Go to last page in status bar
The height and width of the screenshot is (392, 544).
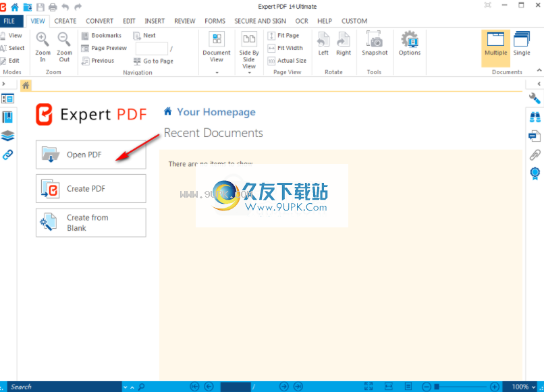point(298,387)
